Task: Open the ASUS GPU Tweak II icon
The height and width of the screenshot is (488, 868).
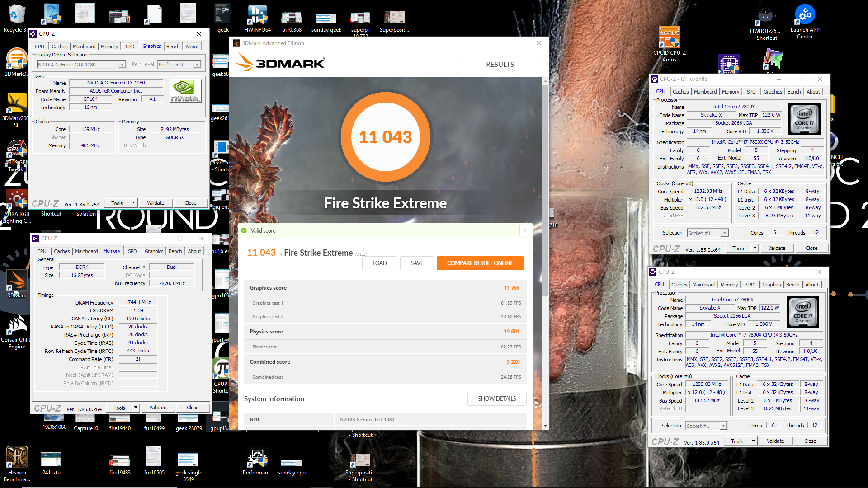Action: 17,156
